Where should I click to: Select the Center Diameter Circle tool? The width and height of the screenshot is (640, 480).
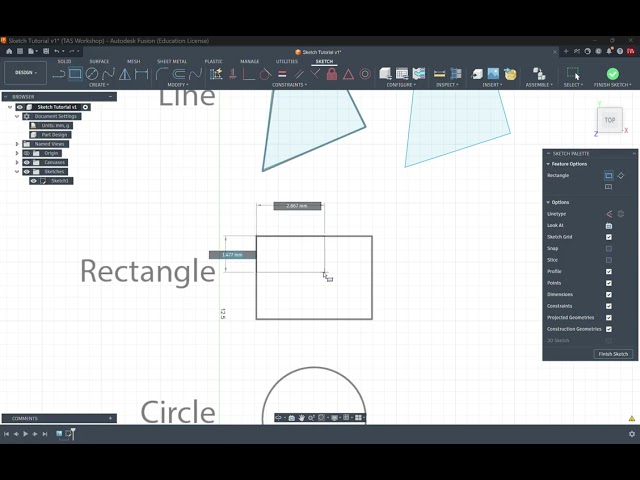92,74
